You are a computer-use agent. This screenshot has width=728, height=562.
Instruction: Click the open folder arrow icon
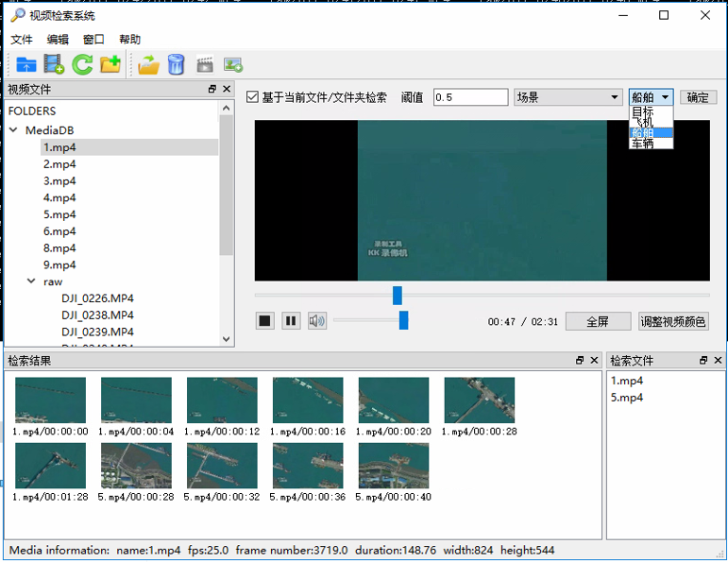coord(148,64)
